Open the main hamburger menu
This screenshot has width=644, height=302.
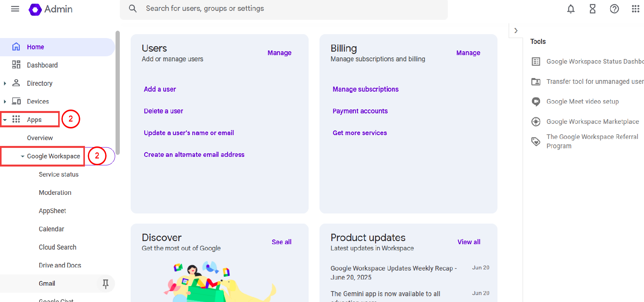point(15,9)
